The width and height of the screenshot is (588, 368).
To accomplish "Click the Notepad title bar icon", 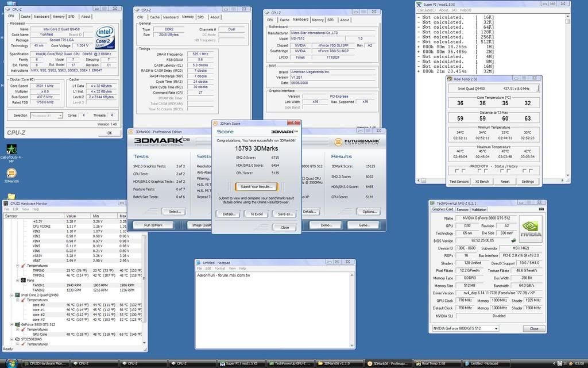I will (199, 262).
